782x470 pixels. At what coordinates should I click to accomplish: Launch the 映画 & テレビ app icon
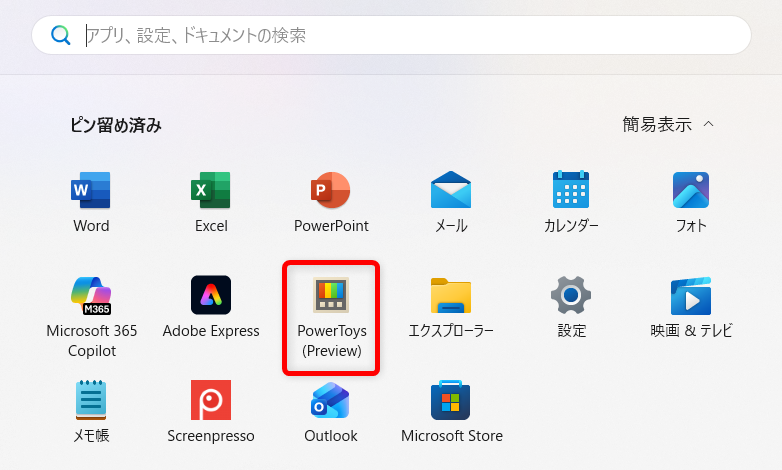pos(691,296)
